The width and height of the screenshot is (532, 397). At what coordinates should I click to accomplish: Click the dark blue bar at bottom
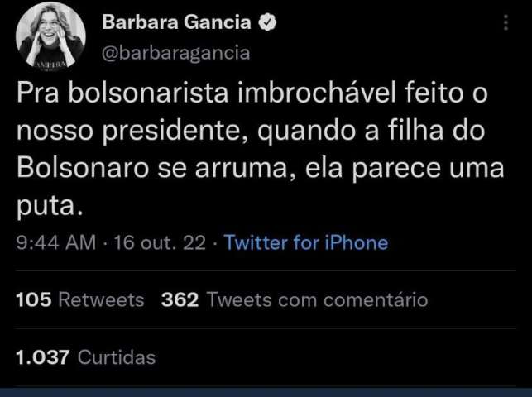(x=266, y=392)
